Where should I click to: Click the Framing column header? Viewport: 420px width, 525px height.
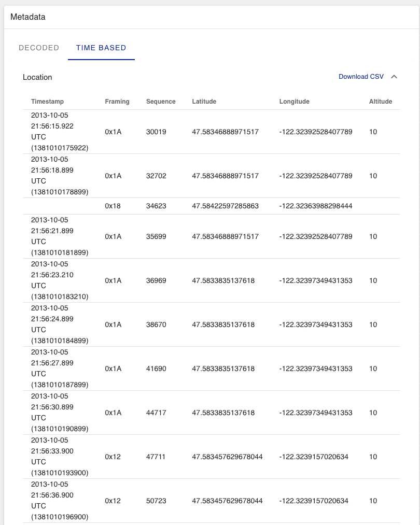coord(117,102)
